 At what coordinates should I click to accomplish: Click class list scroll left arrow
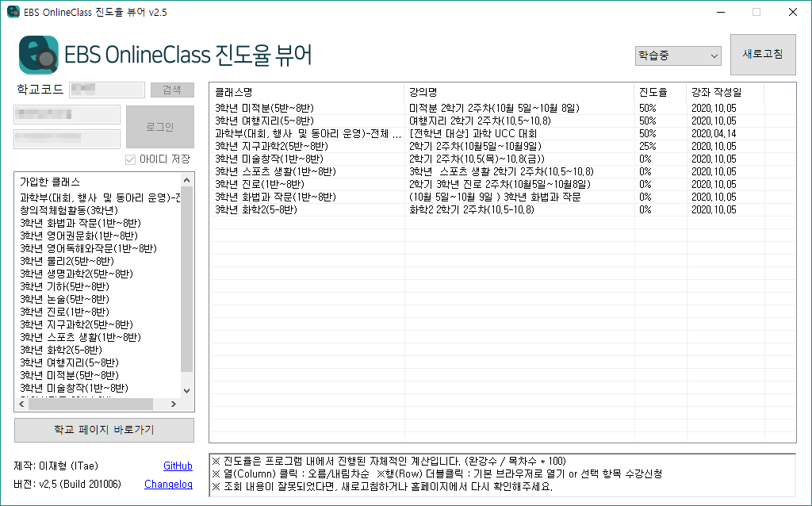pos(21,404)
